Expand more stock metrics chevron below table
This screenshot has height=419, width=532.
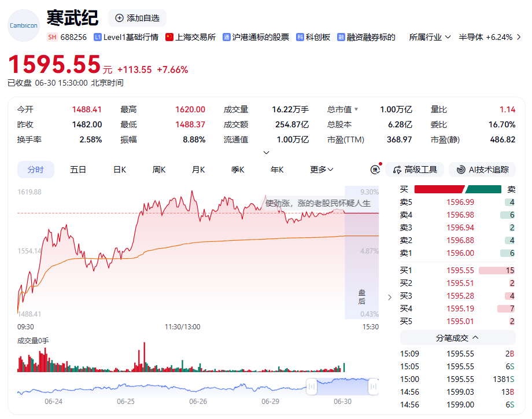click(x=267, y=153)
